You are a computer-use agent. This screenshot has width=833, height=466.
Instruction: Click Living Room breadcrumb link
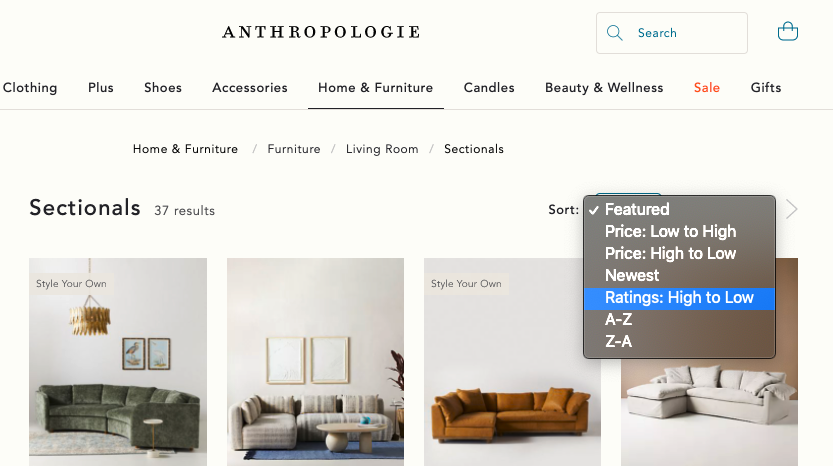(x=382, y=149)
